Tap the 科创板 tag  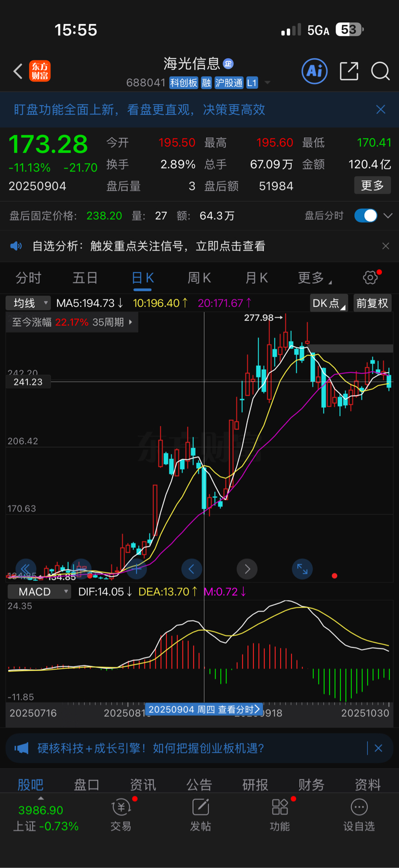pos(184,83)
